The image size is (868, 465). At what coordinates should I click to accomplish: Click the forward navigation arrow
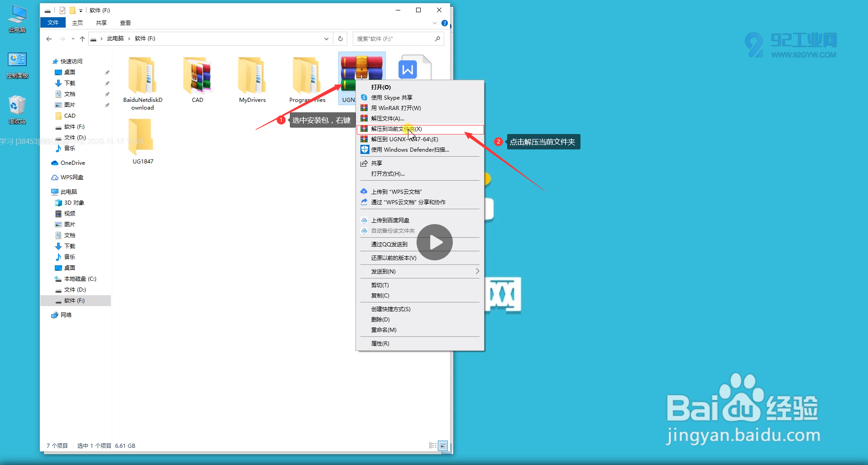tap(62, 39)
